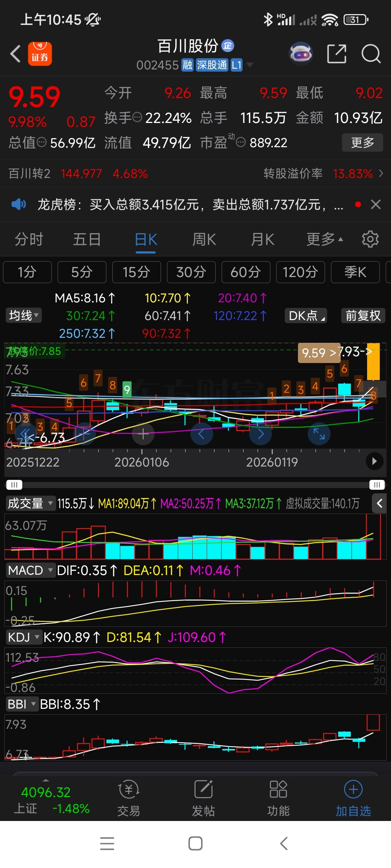Open the 功能 functions icon
Image resolution: width=391 pixels, height=868 pixels.
278,799
